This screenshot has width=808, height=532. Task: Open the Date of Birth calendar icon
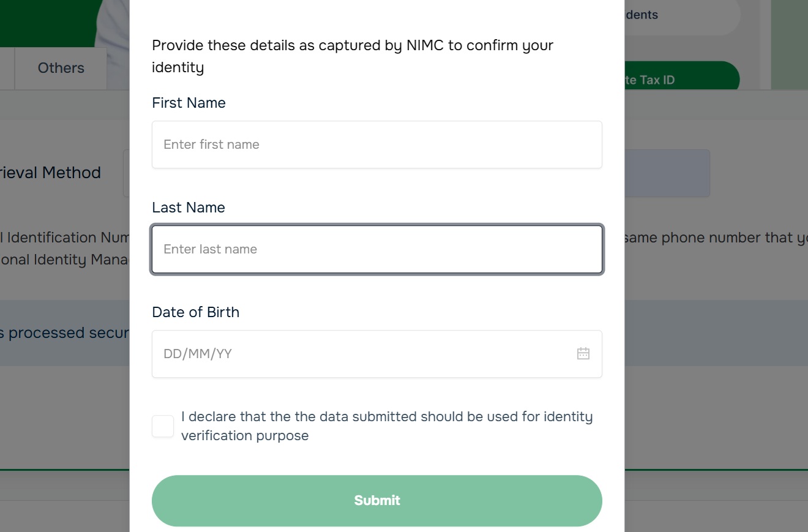[583, 354]
